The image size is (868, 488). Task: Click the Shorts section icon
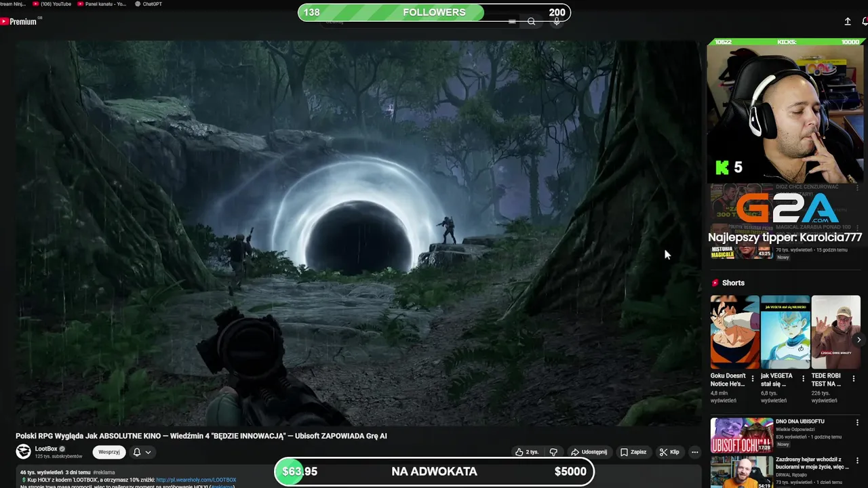point(715,283)
